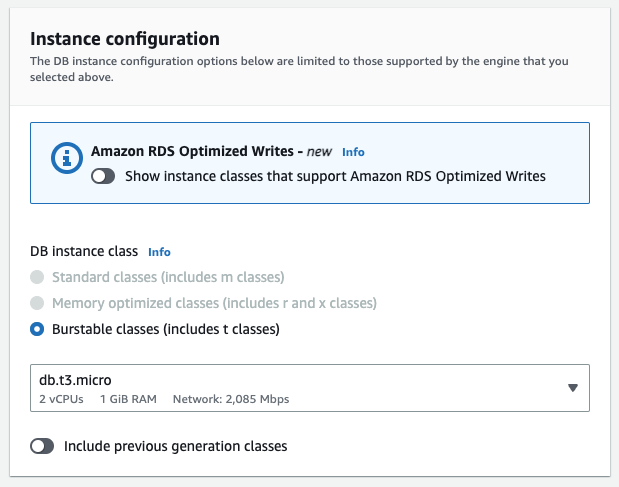The width and height of the screenshot is (619, 487).
Task: Click the Burstable classes (includes t classes) label
Action: 166,329
